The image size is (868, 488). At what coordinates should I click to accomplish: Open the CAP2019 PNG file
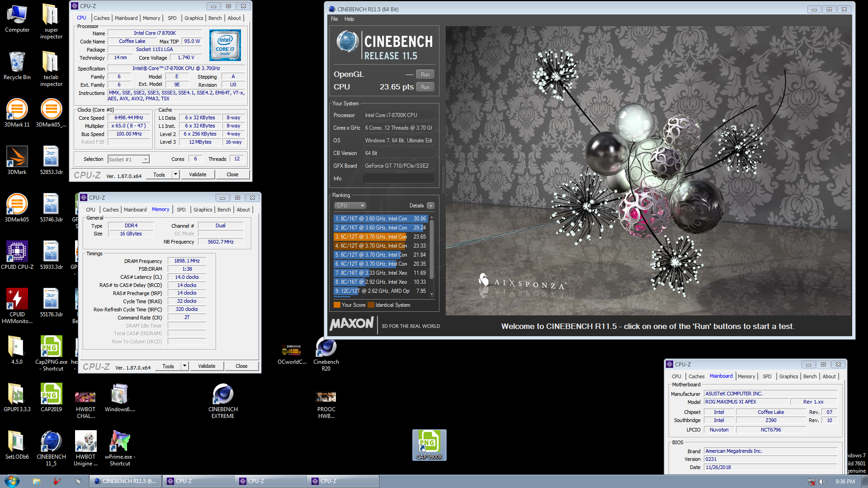point(51,398)
